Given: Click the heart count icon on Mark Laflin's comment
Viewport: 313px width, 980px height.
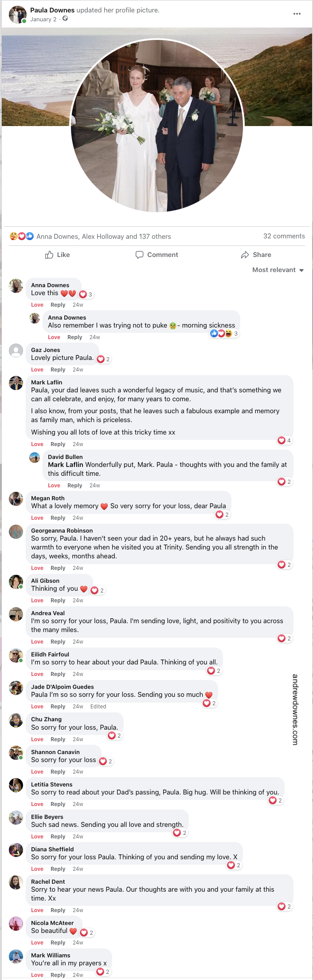Looking at the screenshot, I should point(283,440).
